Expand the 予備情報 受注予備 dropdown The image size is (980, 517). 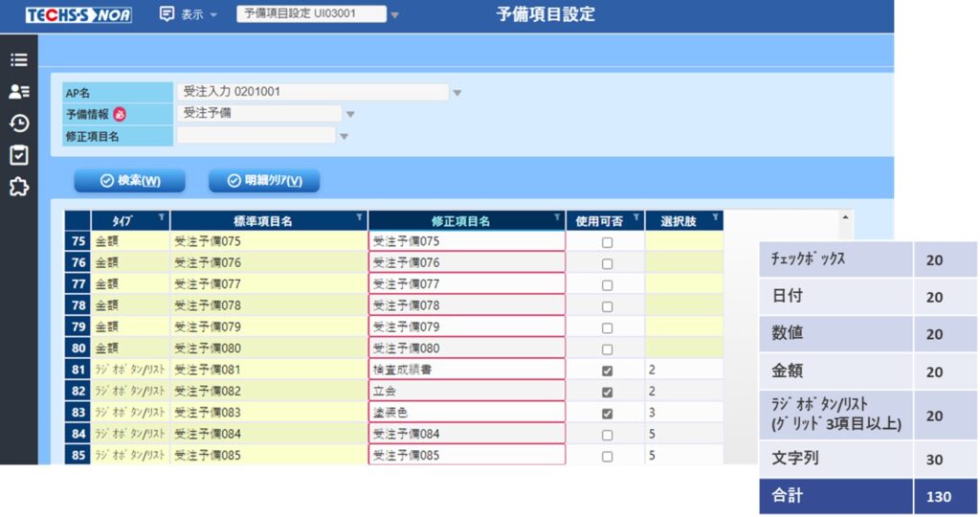point(350,114)
